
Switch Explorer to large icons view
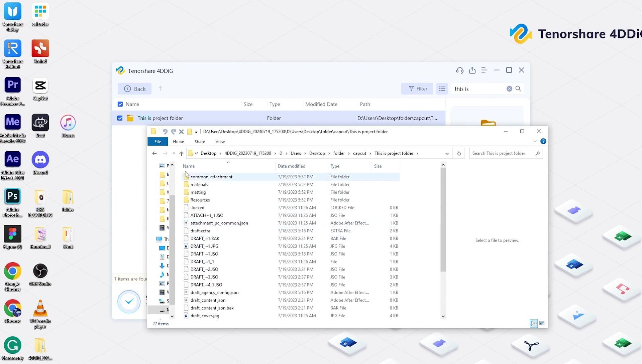542,323
